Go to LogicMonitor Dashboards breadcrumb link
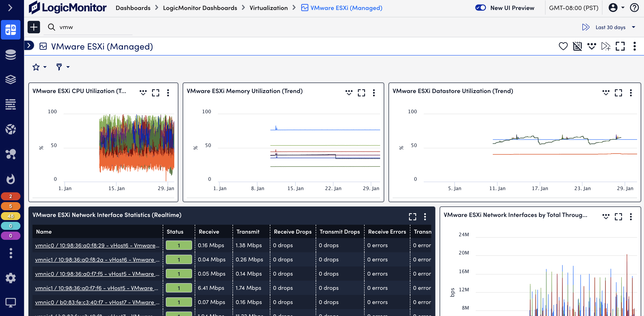644x316 pixels. tap(200, 8)
